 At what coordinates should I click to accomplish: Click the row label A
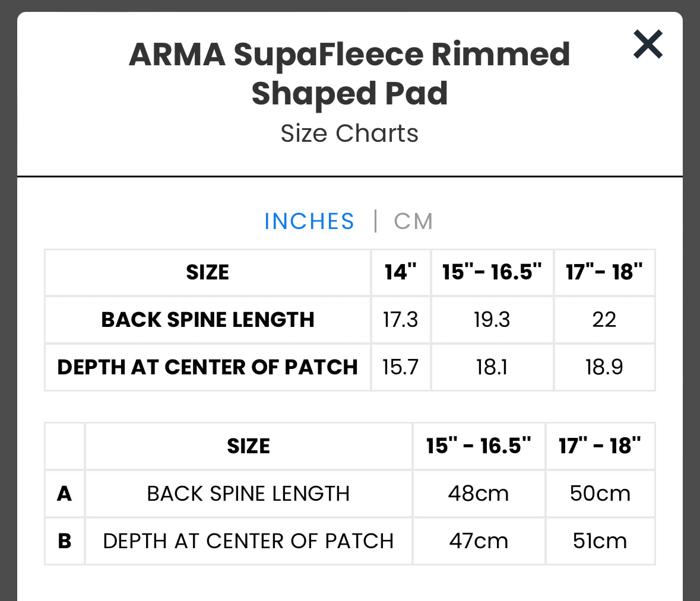(65, 494)
